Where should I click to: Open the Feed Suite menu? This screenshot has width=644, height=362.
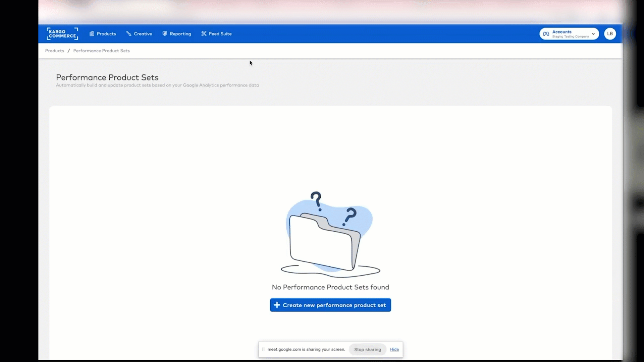(x=220, y=34)
